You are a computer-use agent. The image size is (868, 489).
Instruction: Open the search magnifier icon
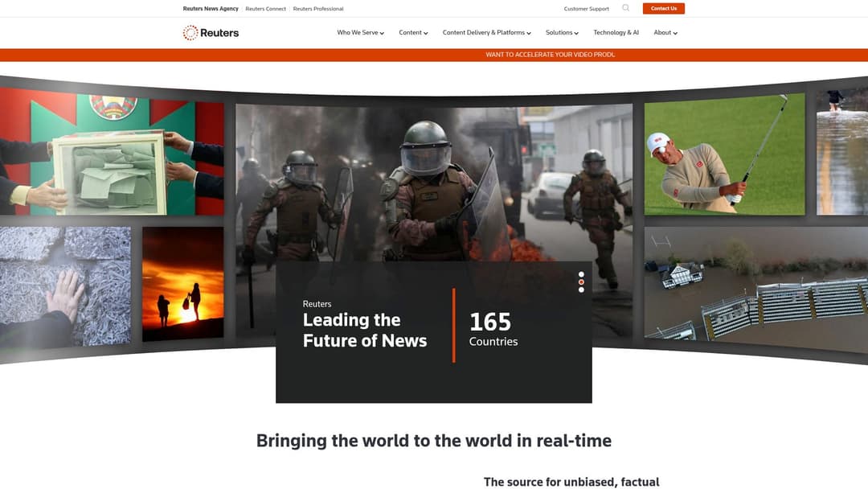pos(625,8)
